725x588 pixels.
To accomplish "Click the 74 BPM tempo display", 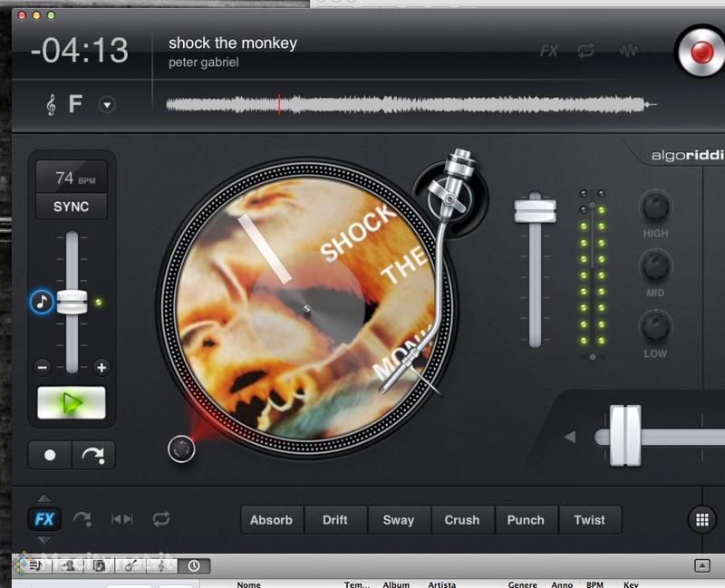I will pyautogui.click(x=72, y=178).
